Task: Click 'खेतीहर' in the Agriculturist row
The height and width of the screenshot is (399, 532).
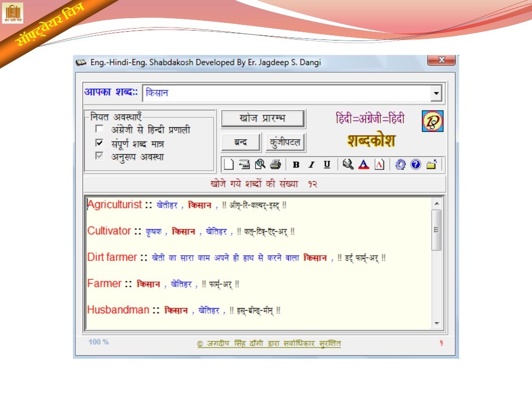Action: [x=167, y=205]
